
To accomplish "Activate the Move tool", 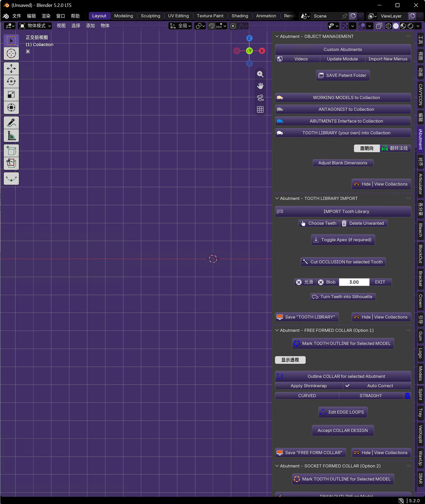I will pyautogui.click(x=11, y=68).
